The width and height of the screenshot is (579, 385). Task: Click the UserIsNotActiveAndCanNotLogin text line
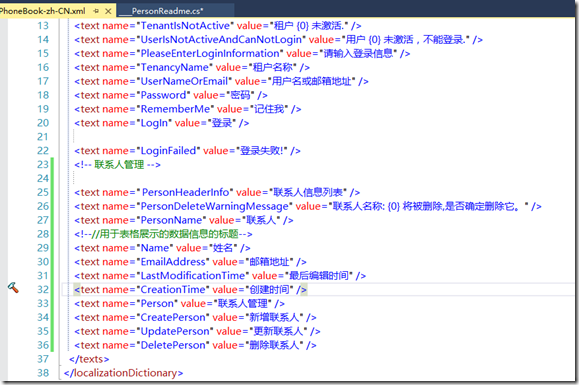pos(278,39)
